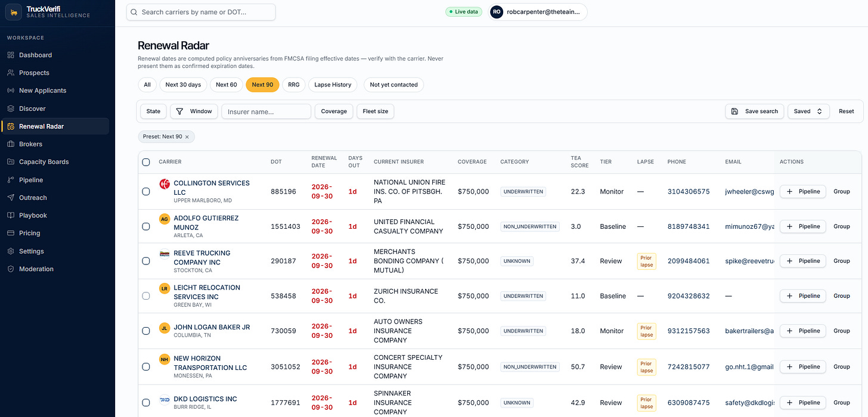
Task: Add ADOLFO GUTIERREZ MUNOZ to Pipeline
Action: click(x=803, y=226)
